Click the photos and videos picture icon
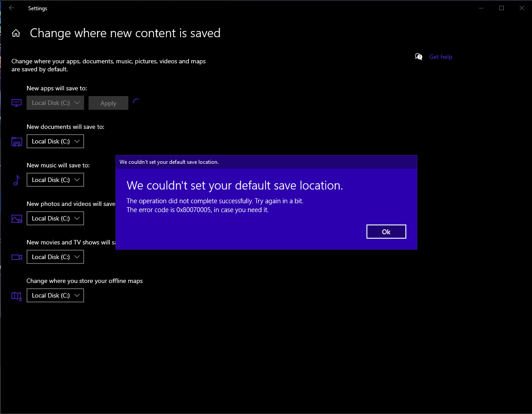 [16, 218]
